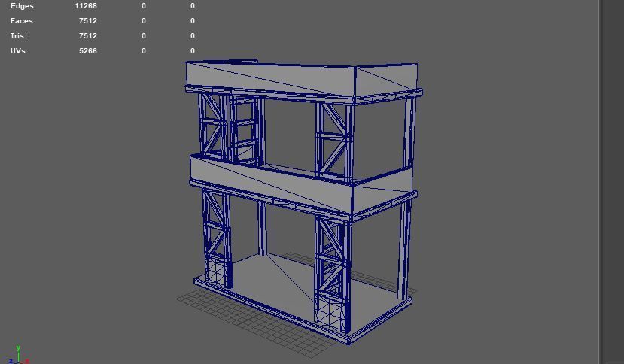Click the "UVs:" poly count label
Viewport: 624px width, 364px height.
pyautogui.click(x=19, y=51)
